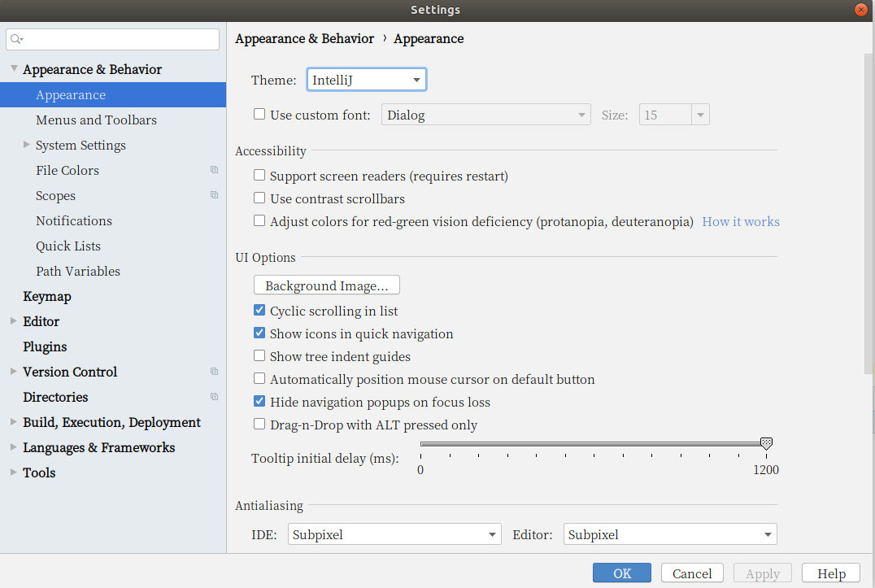Click into the settings search field
Viewport: 875px width, 588px height.
113,39
